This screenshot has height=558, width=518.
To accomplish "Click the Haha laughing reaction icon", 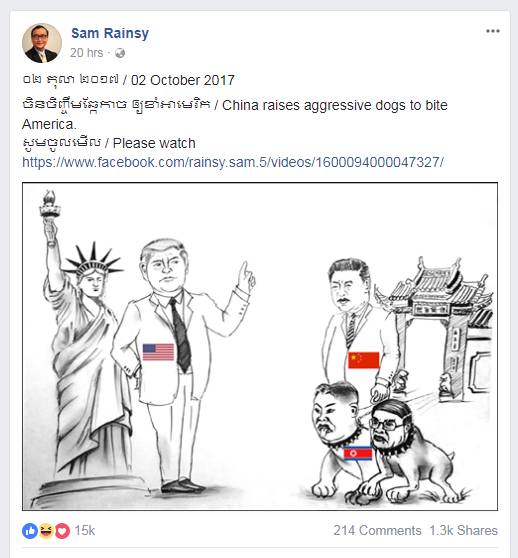I will [46, 531].
